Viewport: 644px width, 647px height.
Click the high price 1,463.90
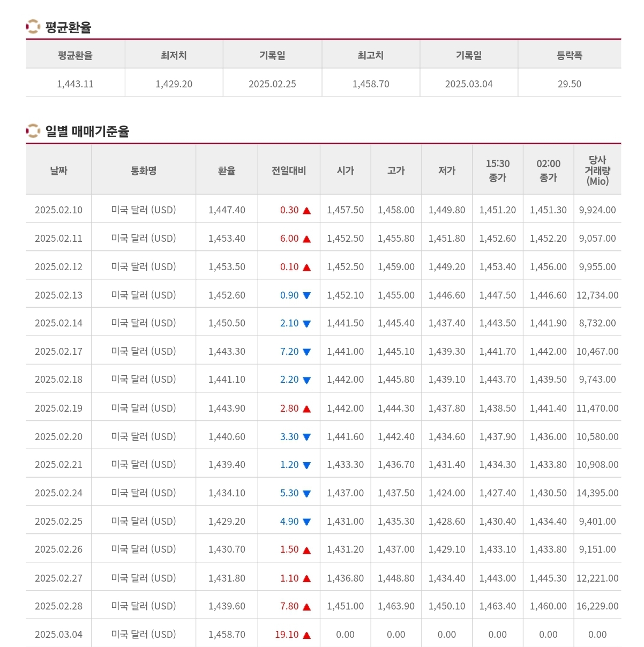click(x=396, y=606)
